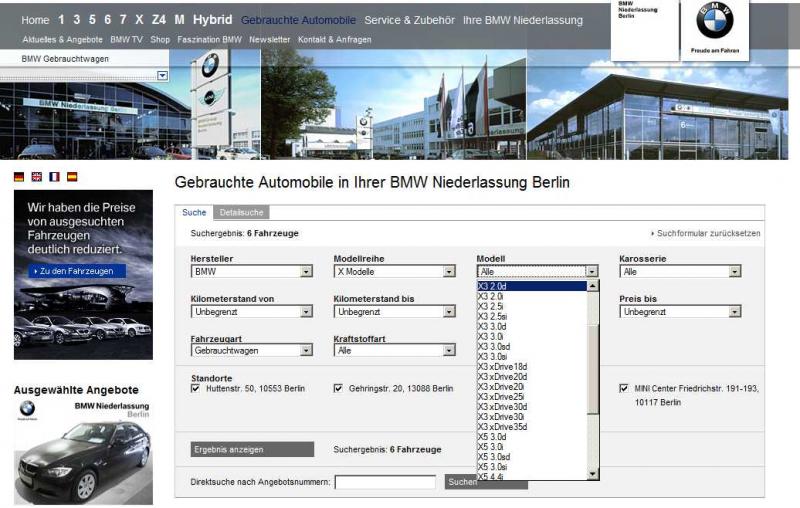Toggle the Gehringstr. 20 location checkbox
The height and width of the screenshot is (508, 800).
point(338,388)
